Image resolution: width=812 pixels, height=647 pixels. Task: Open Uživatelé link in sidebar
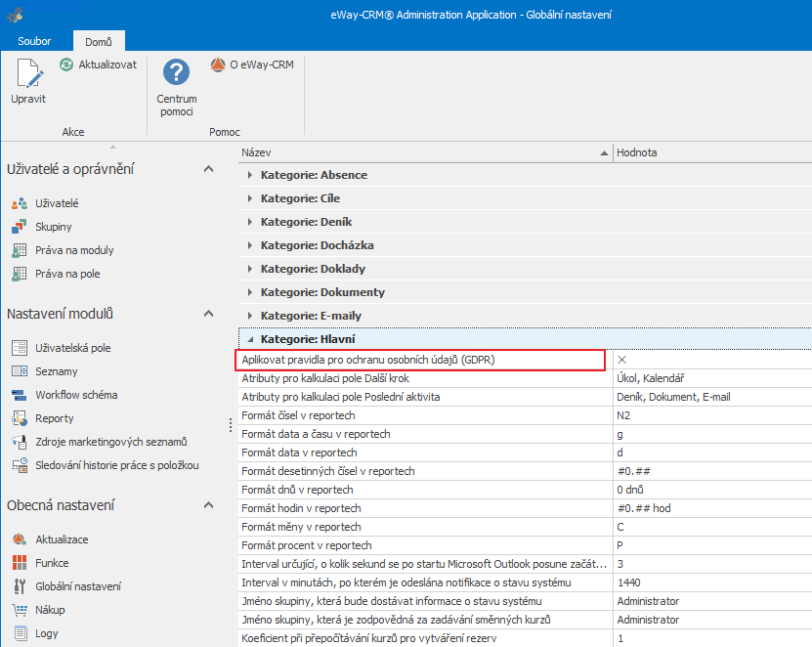click(57, 203)
